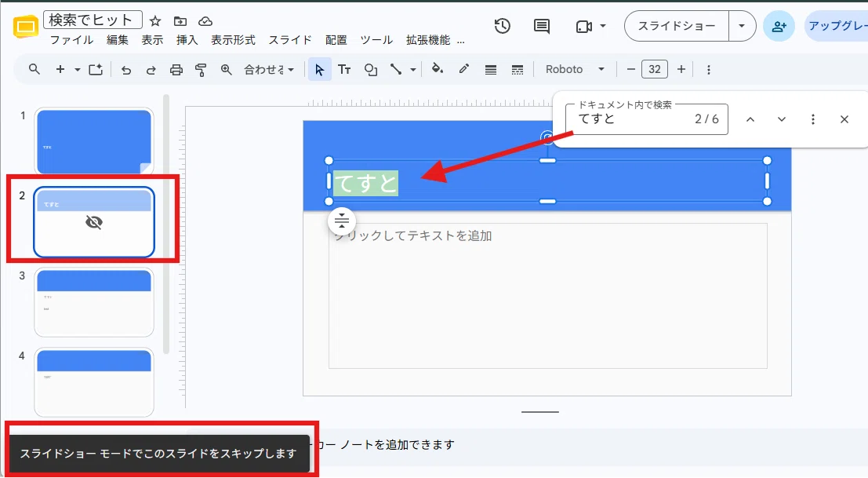This screenshot has height=478, width=868.
Task: Open the 挿入 menu
Action: 187,40
